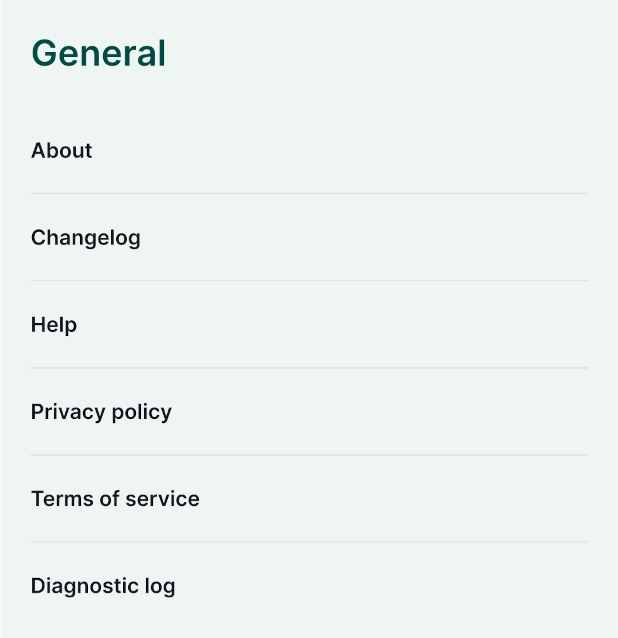This screenshot has height=638, width=618.
Task: Open the Privacy policy
Action: [101, 412]
